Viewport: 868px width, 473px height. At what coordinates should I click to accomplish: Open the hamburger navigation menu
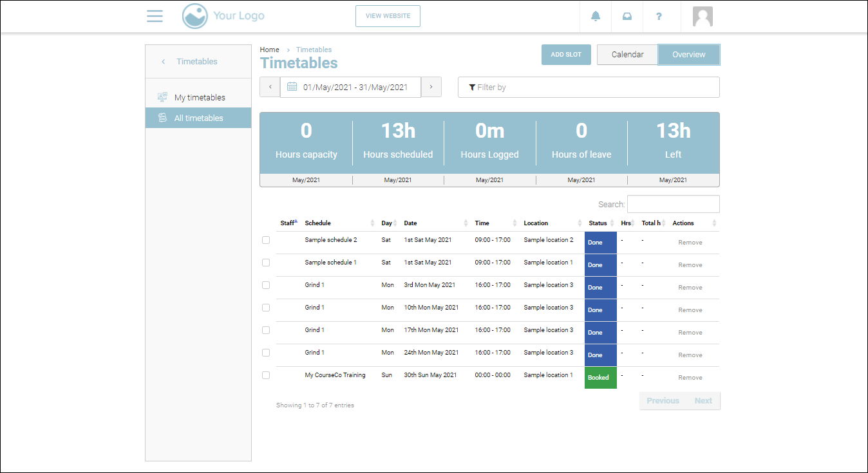[x=155, y=16]
